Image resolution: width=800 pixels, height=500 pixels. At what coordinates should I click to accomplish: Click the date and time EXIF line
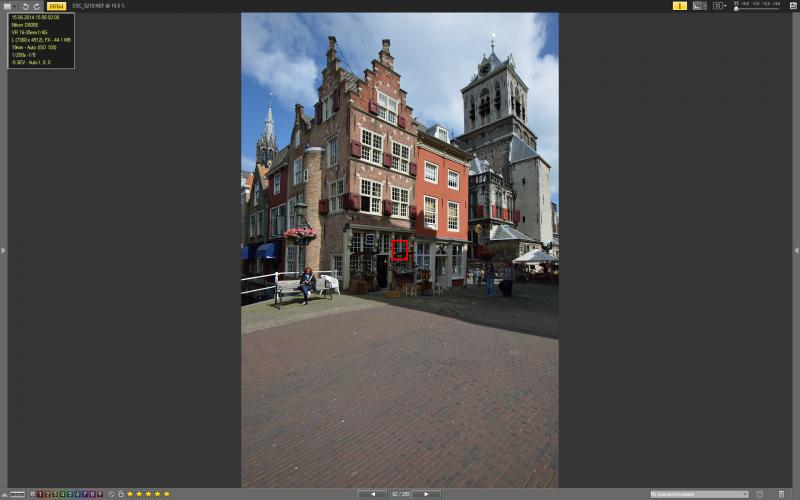[35, 17]
